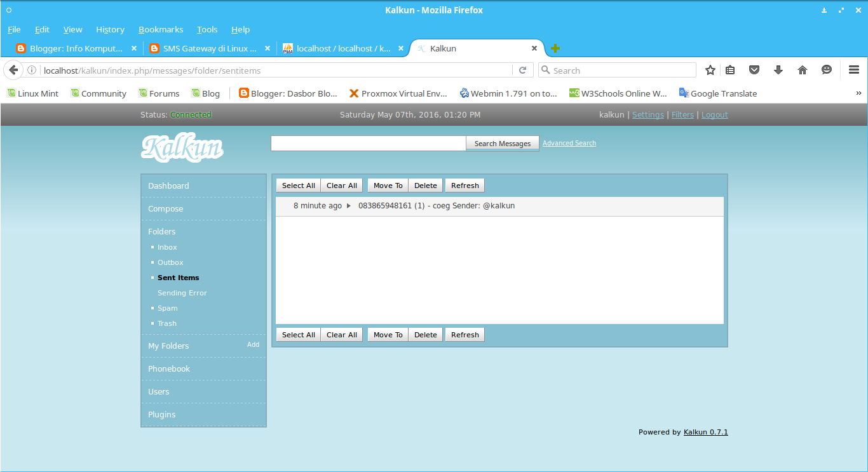Close the localhost phpMyAdmin tab
The width and height of the screenshot is (868, 472).
(x=401, y=48)
